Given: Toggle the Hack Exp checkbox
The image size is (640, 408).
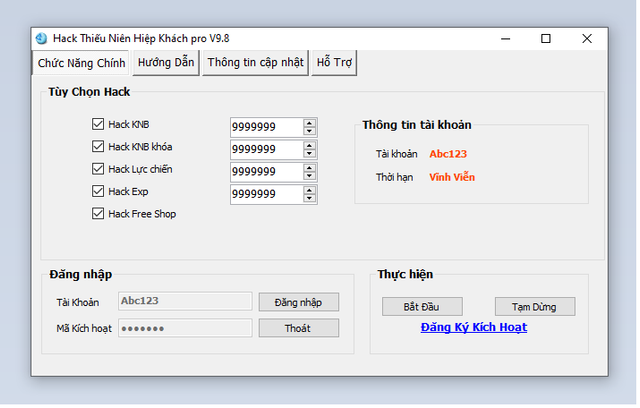Looking at the screenshot, I should click(x=98, y=191).
